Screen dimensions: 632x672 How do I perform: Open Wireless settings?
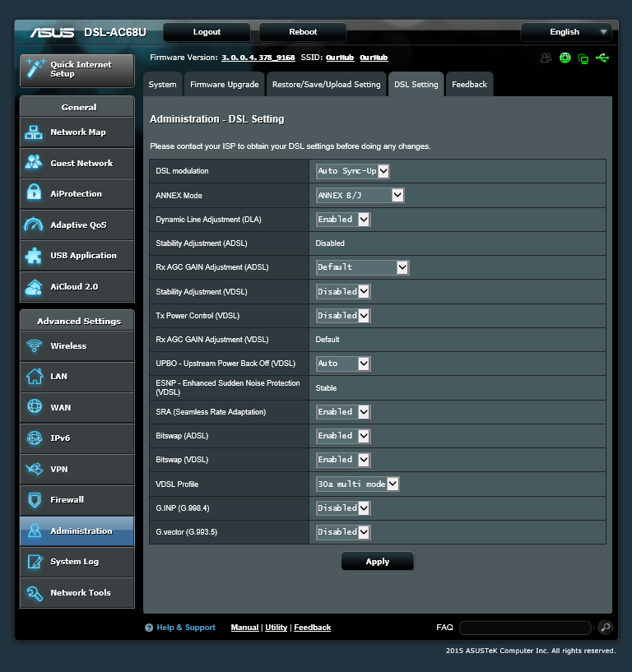77,345
